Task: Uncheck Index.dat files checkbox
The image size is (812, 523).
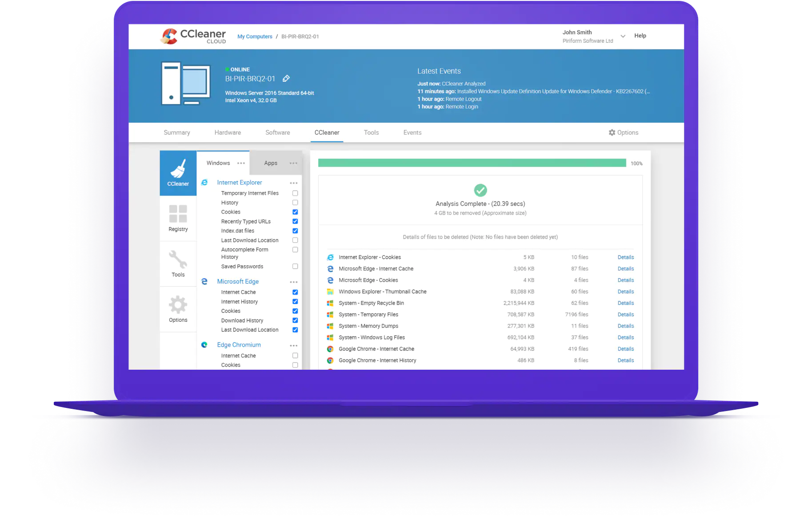Action: (x=295, y=231)
